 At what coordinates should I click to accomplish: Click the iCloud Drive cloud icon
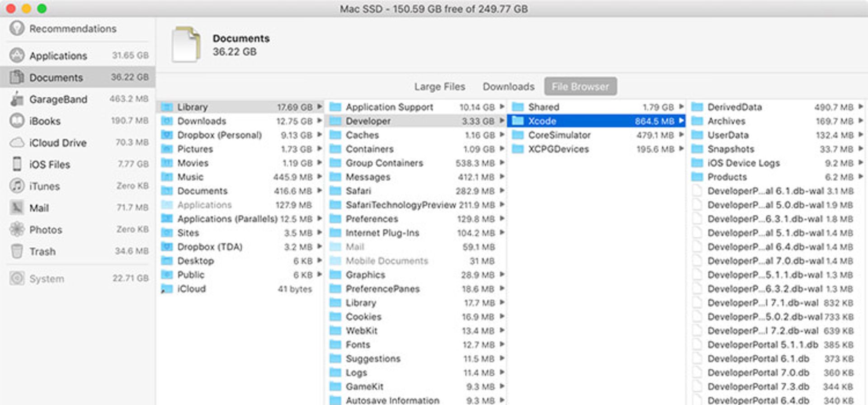click(17, 142)
